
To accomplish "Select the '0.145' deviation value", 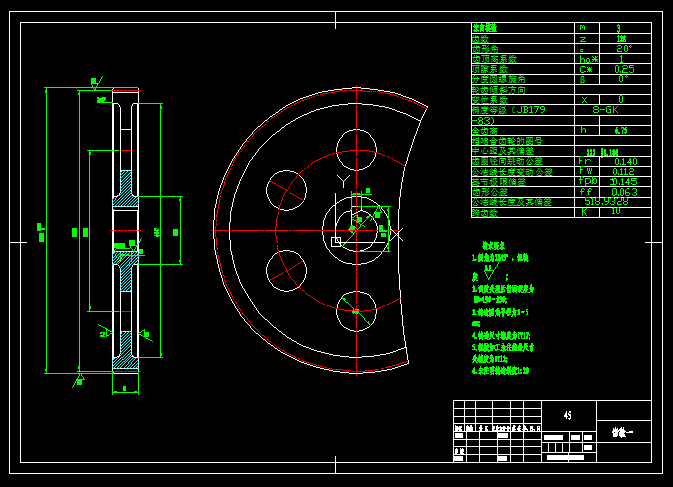I will 624,182.
